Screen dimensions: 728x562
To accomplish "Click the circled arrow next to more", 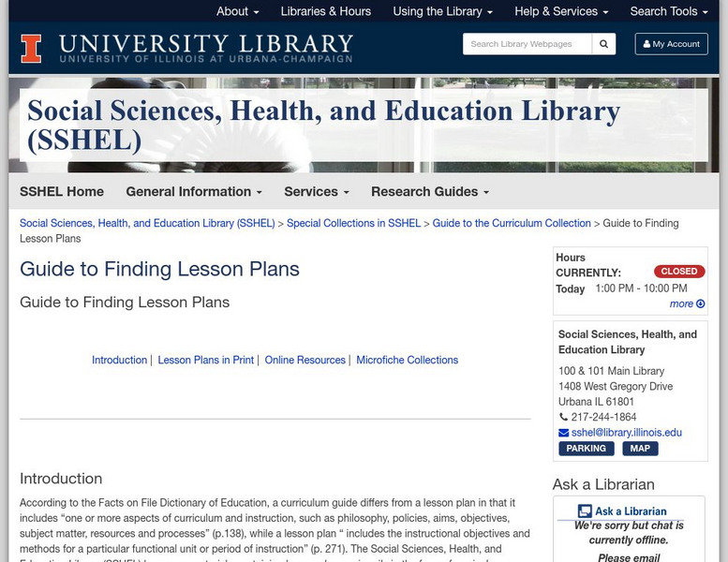I will coord(701,303).
